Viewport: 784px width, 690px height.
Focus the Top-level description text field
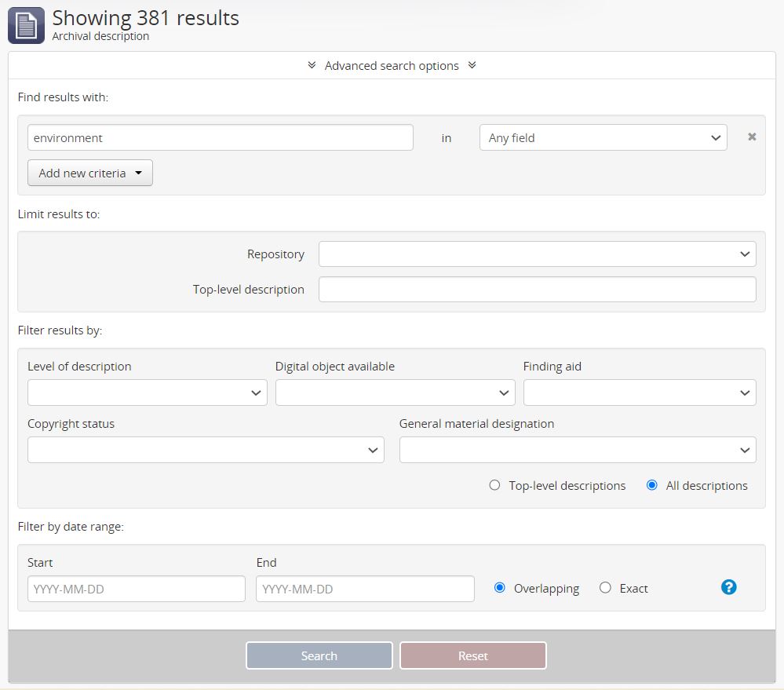click(x=537, y=290)
